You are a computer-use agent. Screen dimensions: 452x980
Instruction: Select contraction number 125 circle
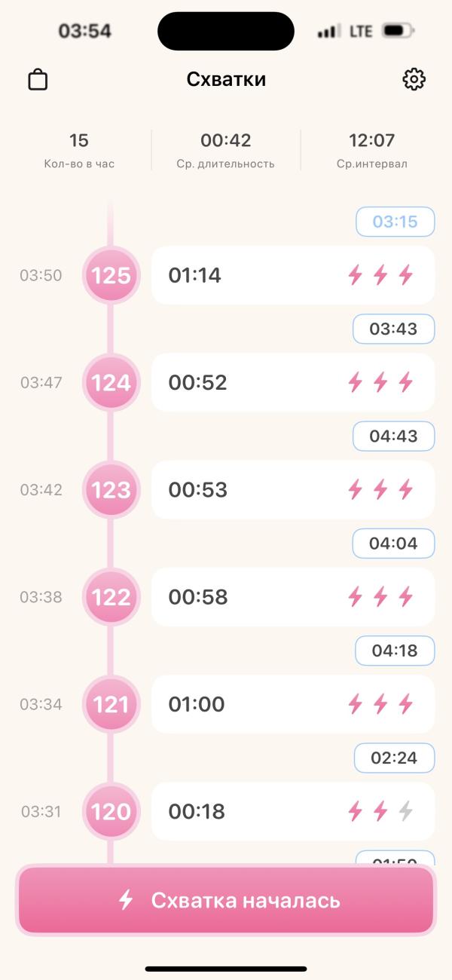click(x=111, y=275)
